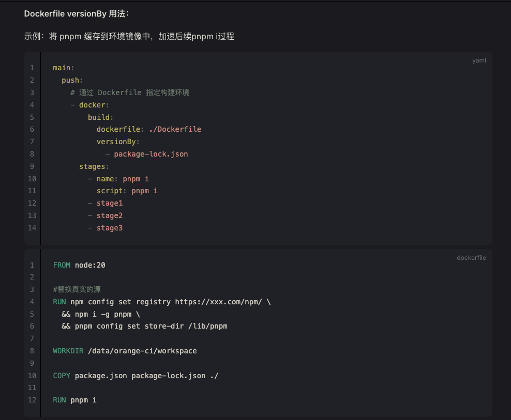This screenshot has width=511, height=420.
Task: Select the yaml language label
Action: coord(479,60)
